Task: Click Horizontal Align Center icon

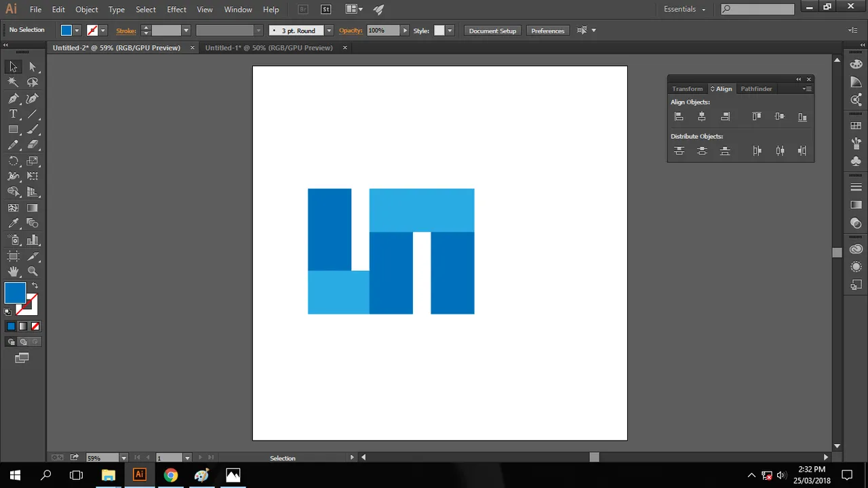Action: tap(702, 117)
